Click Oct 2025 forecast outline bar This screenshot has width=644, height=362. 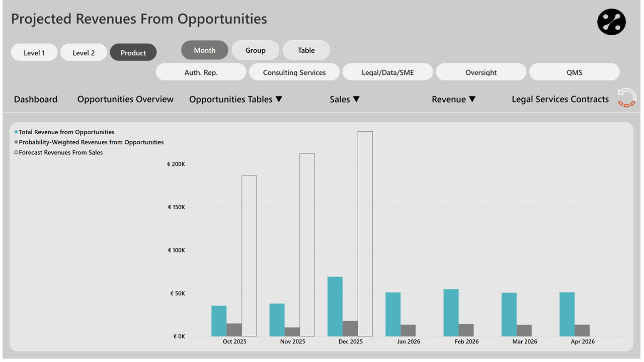[249, 251]
